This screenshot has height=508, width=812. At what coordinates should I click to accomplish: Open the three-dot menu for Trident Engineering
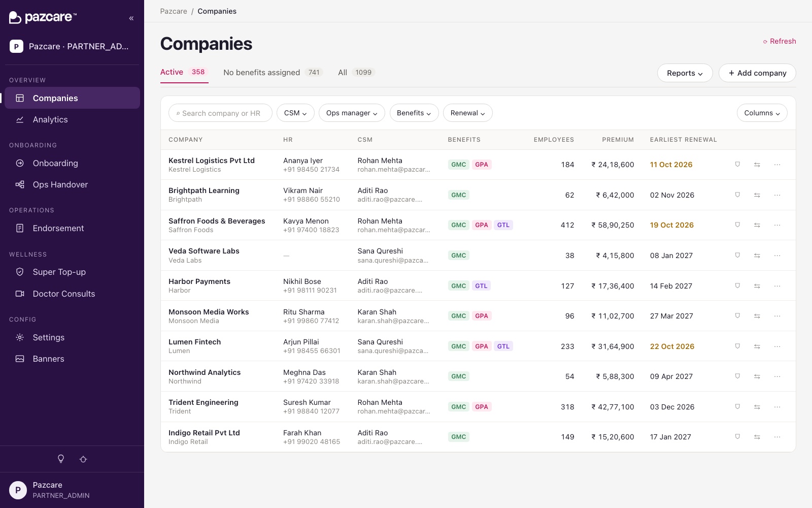[x=777, y=407]
